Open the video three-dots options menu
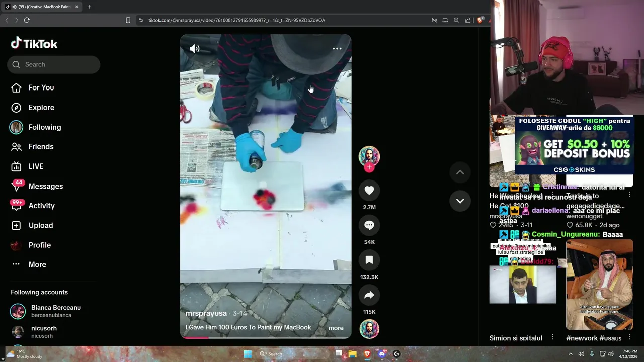 pos(337,49)
